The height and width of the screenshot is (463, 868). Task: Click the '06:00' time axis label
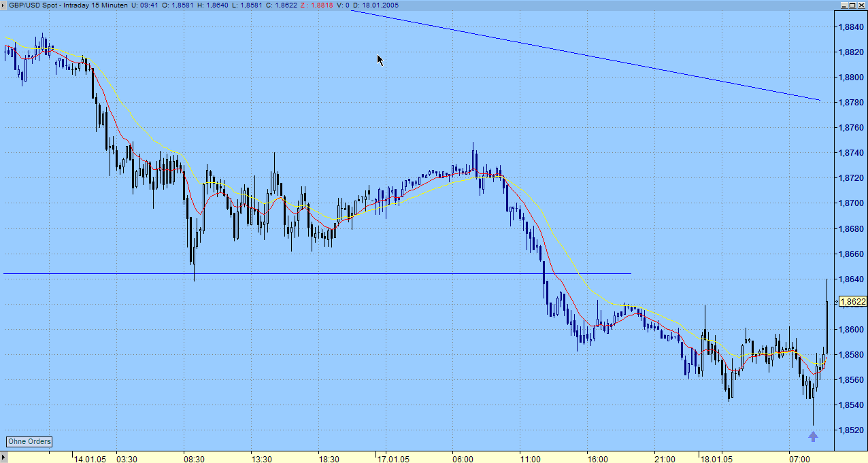point(463,459)
